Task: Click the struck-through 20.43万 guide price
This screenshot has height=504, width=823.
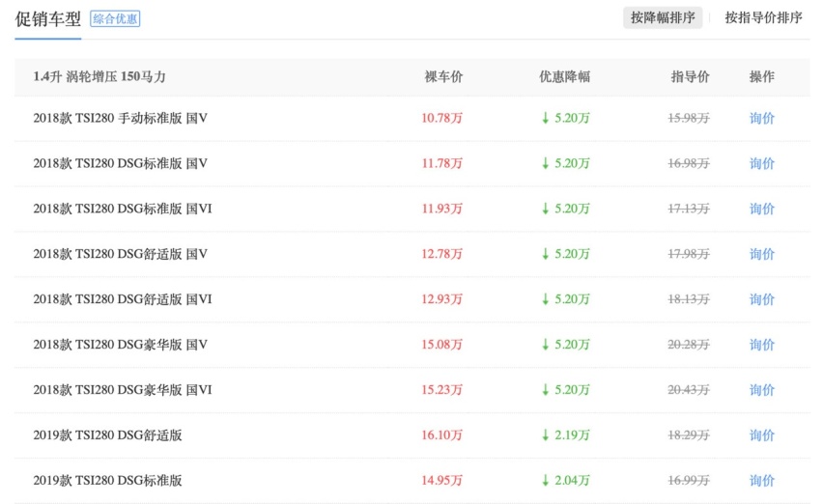Action: (688, 390)
